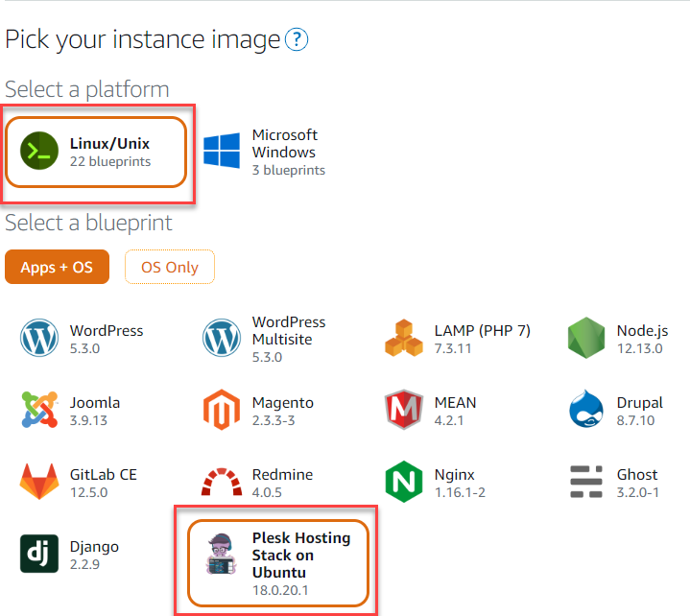Select the Linux/Unix terminal icon
Screen dimensions: 690x616
(x=39, y=151)
